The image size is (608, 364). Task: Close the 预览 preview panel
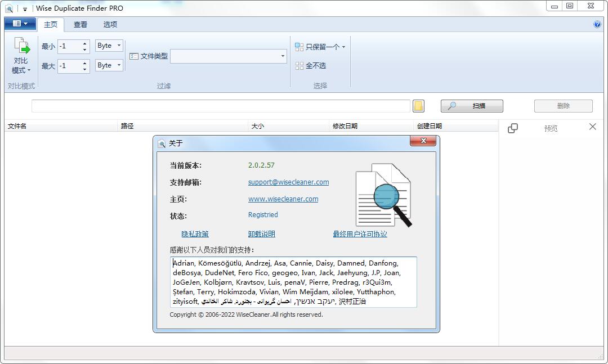click(592, 127)
